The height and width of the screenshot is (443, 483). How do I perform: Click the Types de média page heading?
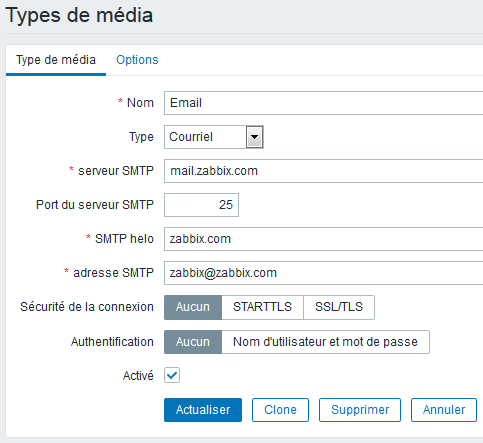click(79, 16)
